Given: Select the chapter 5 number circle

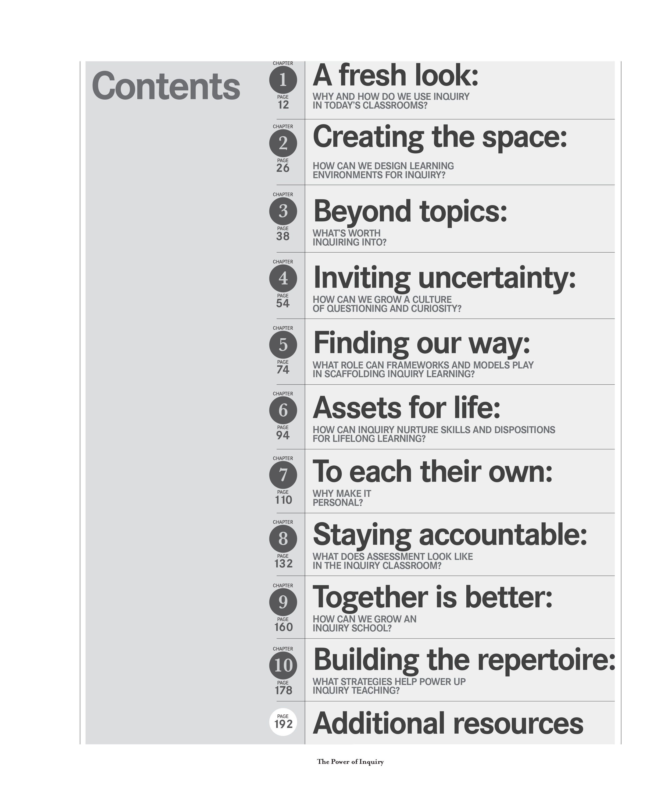Looking at the screenshot, I should (x=283, y=344).
